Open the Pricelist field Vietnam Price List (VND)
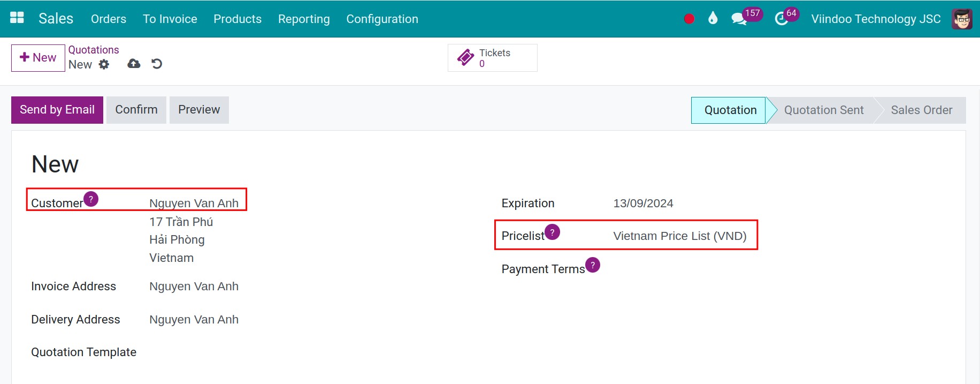Screen dimensions: 980x384 coord(680,236)
